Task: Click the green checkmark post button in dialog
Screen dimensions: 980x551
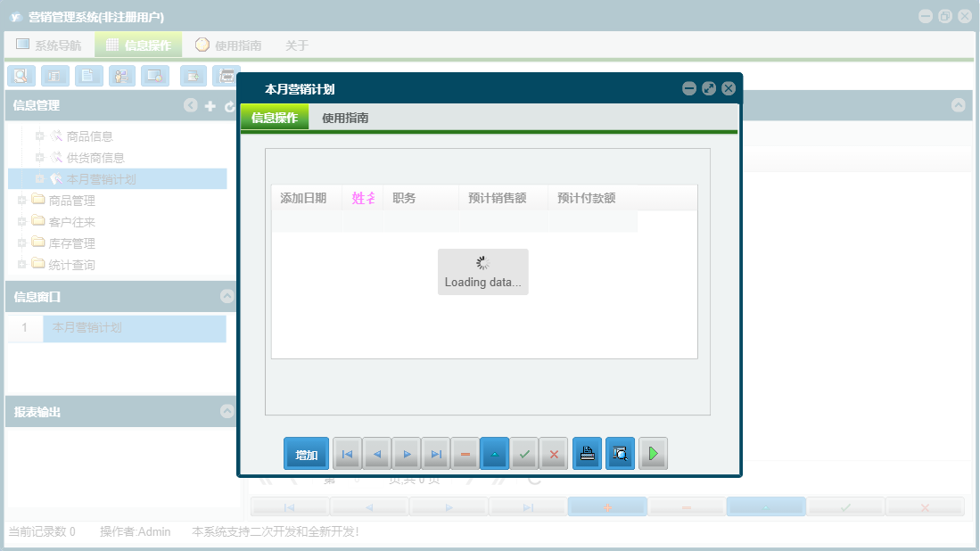Action: (524, 454)
